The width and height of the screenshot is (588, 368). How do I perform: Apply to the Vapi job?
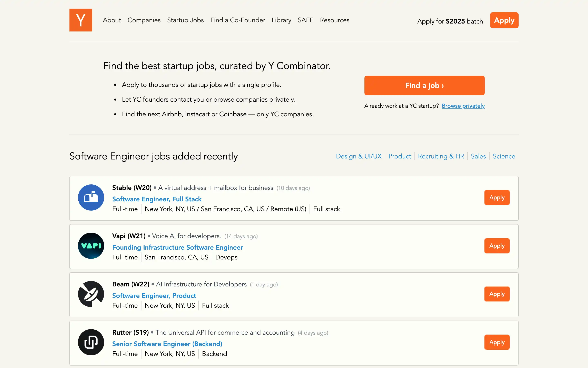pos(497,246)
